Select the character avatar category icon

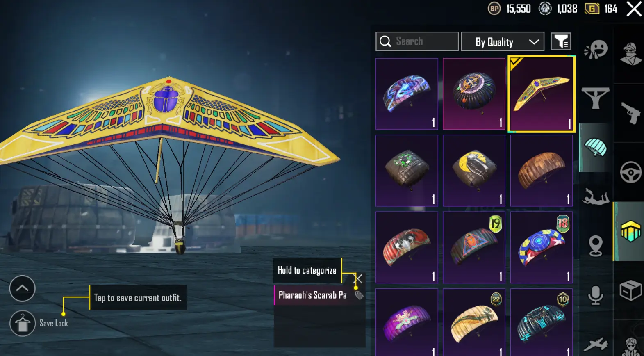click(630, 54)
